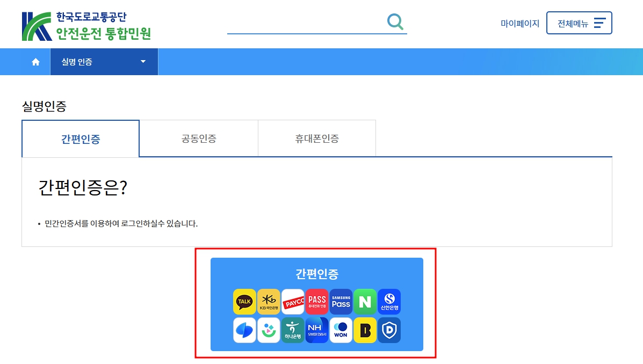Select the Toss blue swirl icon
Image resolution: width=643 pixels, height=364 pixels.
244,330
